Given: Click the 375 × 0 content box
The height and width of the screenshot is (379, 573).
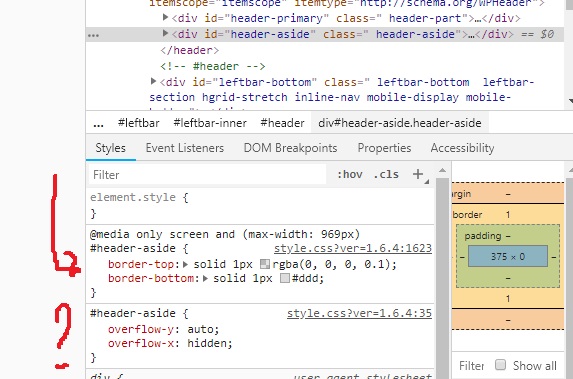Looking at the screenshot, I should coord(508,256).
